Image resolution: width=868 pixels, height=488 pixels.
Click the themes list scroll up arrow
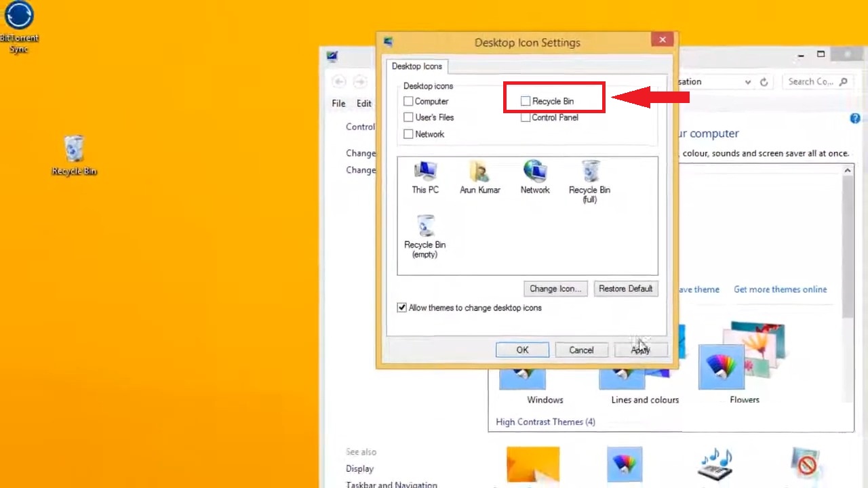848,171
